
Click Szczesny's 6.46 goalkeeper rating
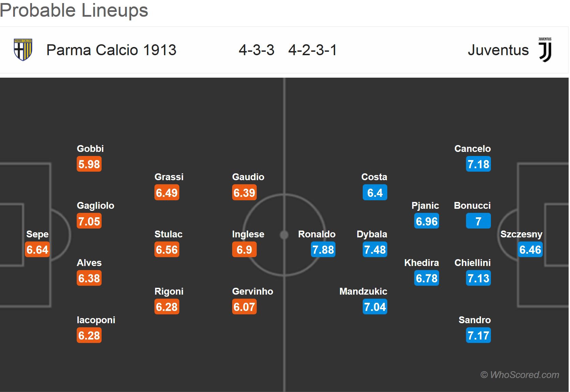point(530,250)
